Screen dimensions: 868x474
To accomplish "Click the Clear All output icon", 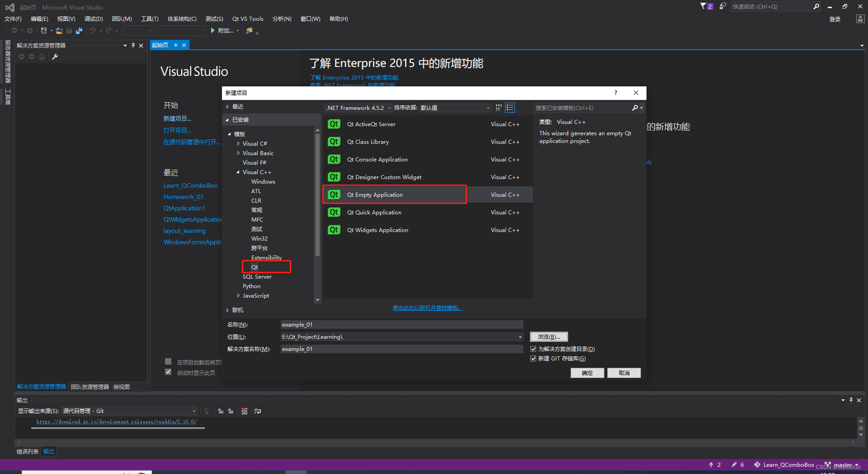I will (x=245, y=411).
